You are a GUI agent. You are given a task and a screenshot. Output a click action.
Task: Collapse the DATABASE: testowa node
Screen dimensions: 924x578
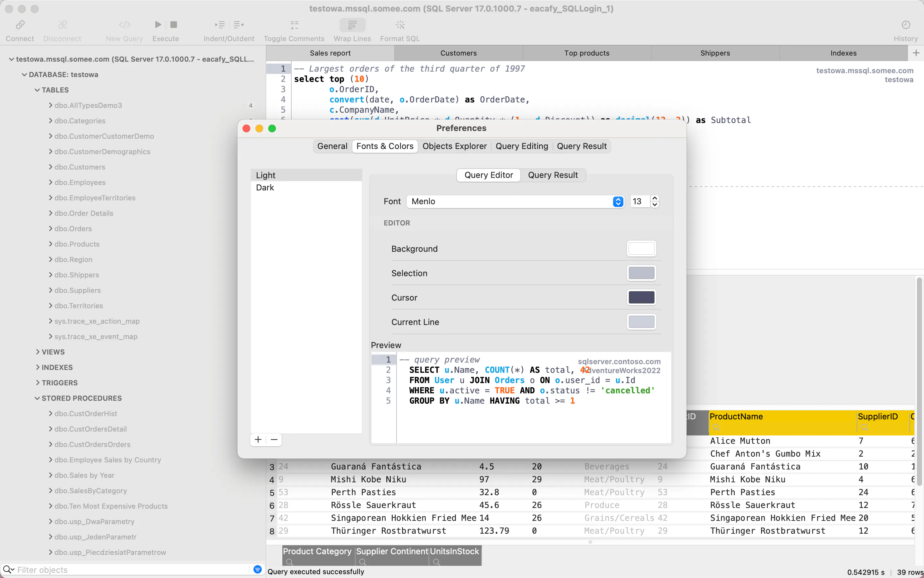pyautogui.click(x=24, y=74)
